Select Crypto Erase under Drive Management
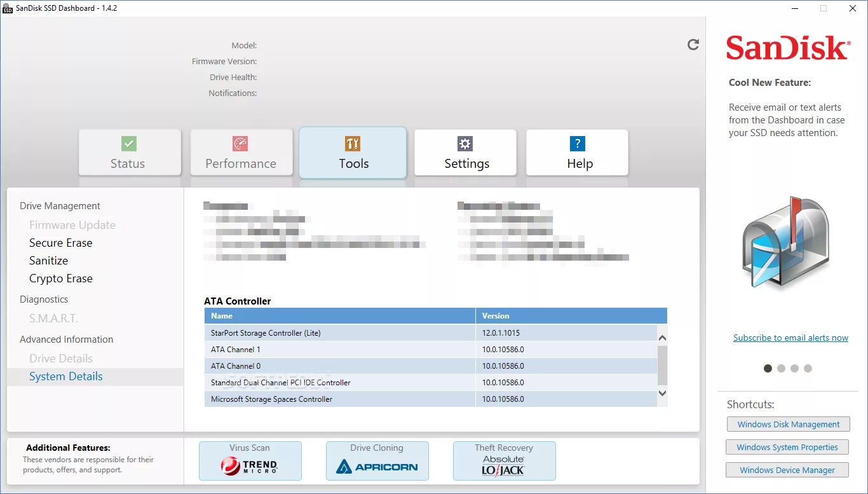 tap(60, 278)
